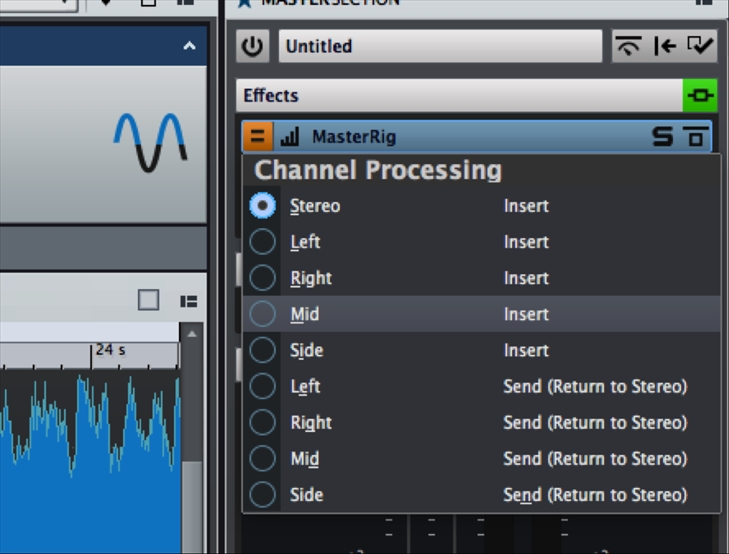Image resolution: width=729 pixels, height=554 pixels.
Task: Select Right Insert channel processing
Action: pyautogui.click(x=481, y=278)
